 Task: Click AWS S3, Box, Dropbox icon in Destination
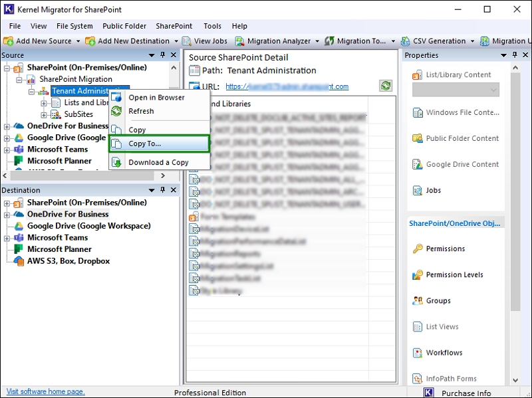pyautogui.click(x=19, y=261)
